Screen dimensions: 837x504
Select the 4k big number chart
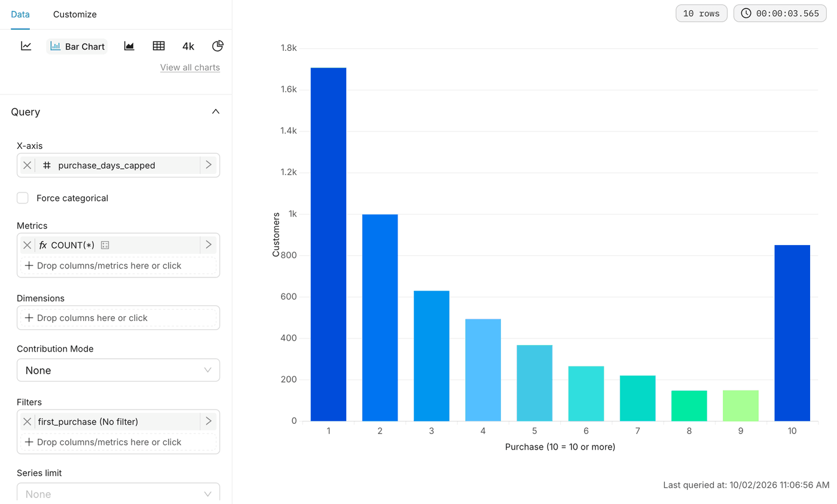(x=188, y=46)
